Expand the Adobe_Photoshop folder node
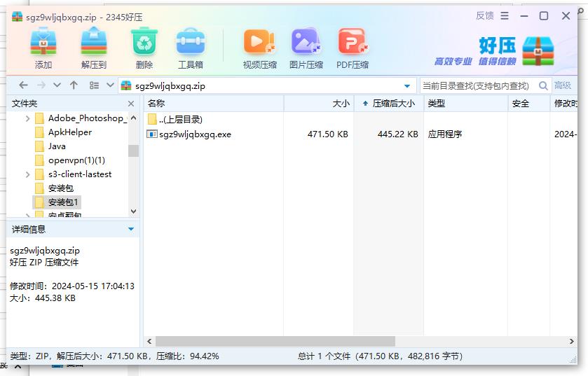 27,118
